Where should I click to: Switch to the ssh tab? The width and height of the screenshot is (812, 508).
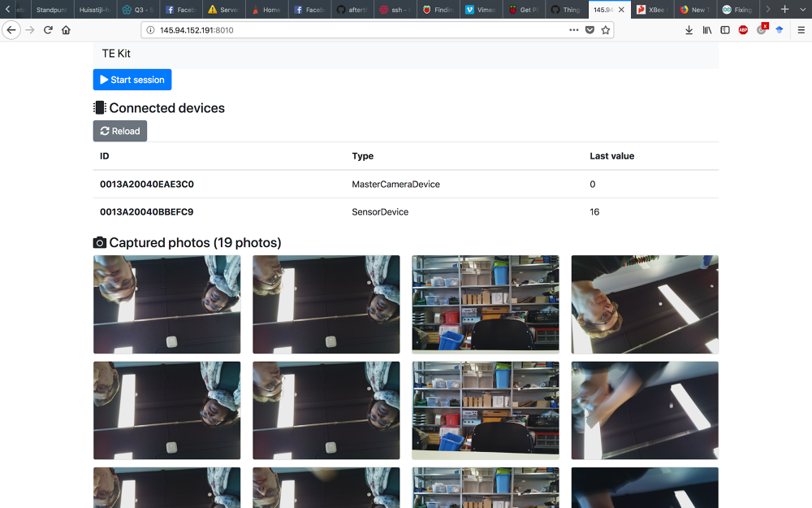tap(395, 9)
